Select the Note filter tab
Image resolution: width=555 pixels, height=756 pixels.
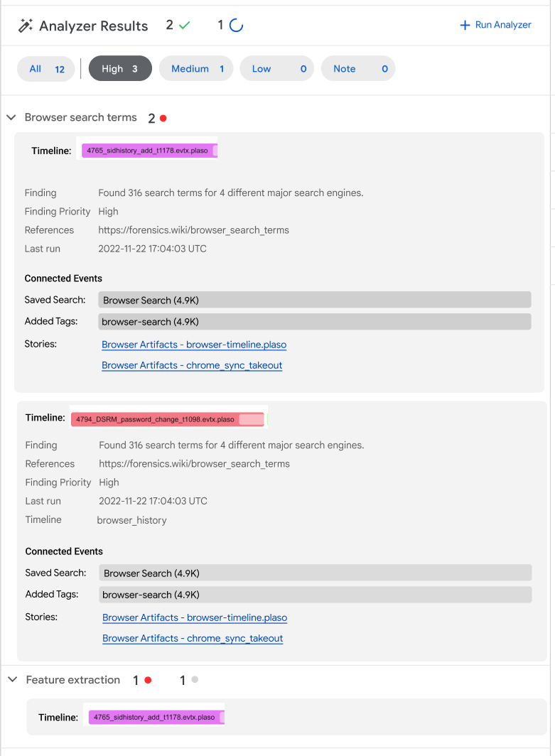coord(357,68)
